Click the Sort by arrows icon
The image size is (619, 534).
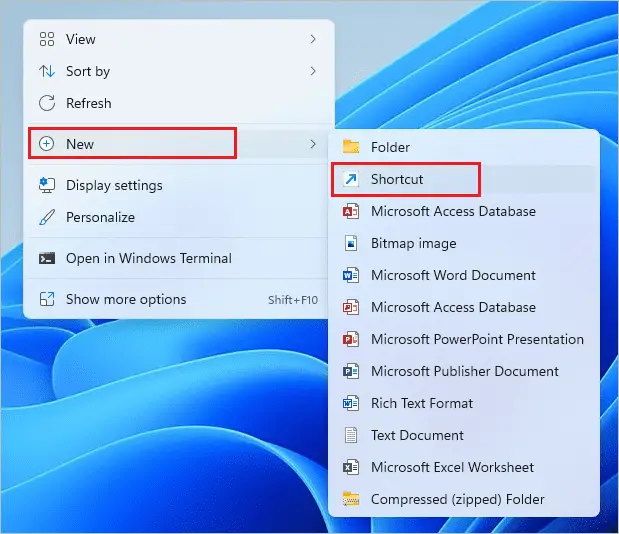[47, 71]
